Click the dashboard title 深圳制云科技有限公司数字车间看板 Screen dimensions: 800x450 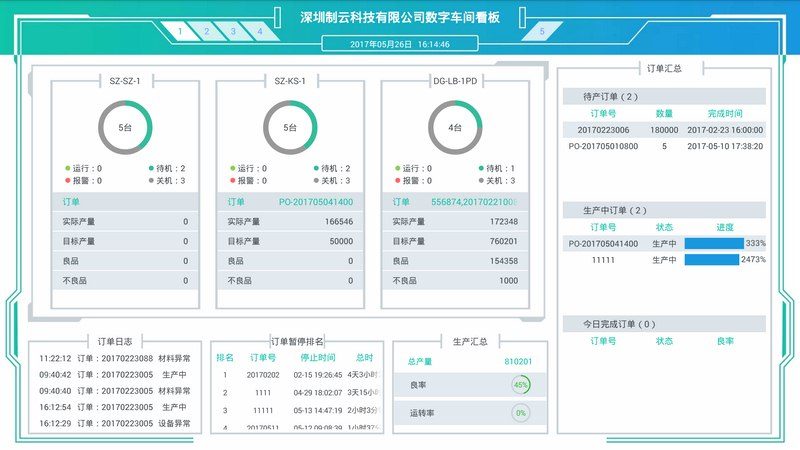pyautogui.click(x=400, y=17)
